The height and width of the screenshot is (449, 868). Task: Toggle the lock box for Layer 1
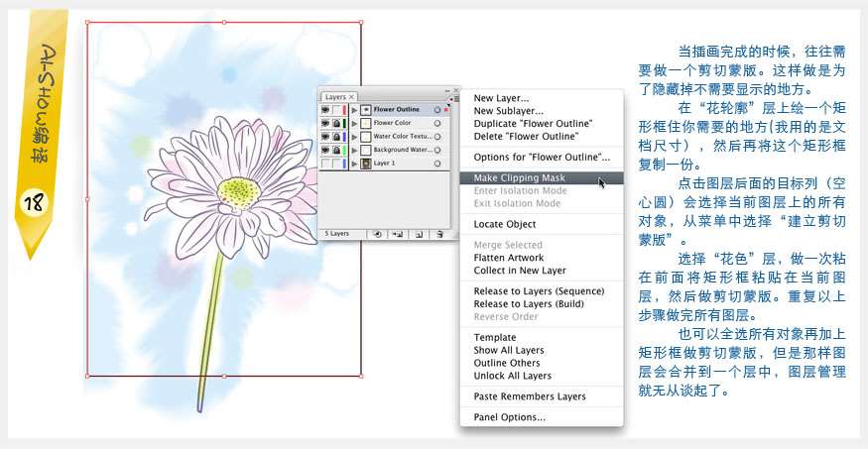tap(336, 164)
